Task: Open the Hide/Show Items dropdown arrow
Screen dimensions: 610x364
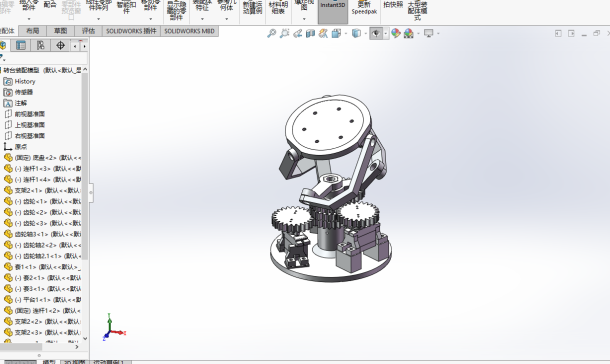Action: [386, 34]
